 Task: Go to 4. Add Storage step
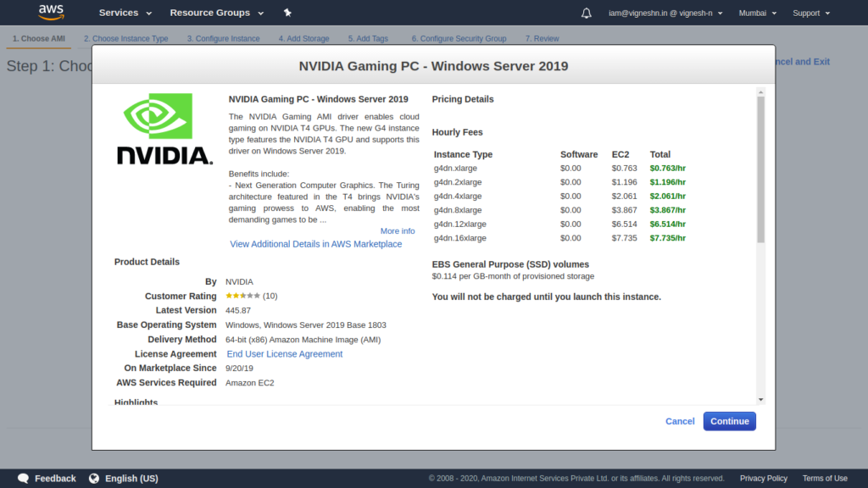(304, 39)
